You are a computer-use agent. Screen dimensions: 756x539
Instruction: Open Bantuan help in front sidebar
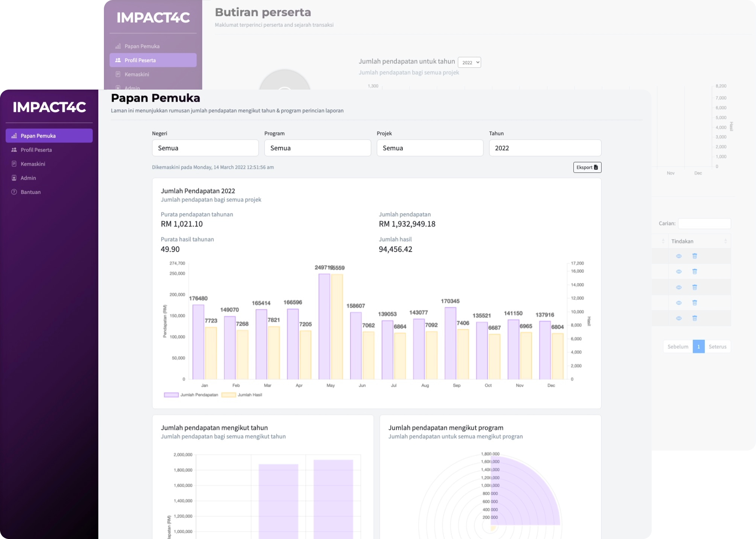click(49, 192)
